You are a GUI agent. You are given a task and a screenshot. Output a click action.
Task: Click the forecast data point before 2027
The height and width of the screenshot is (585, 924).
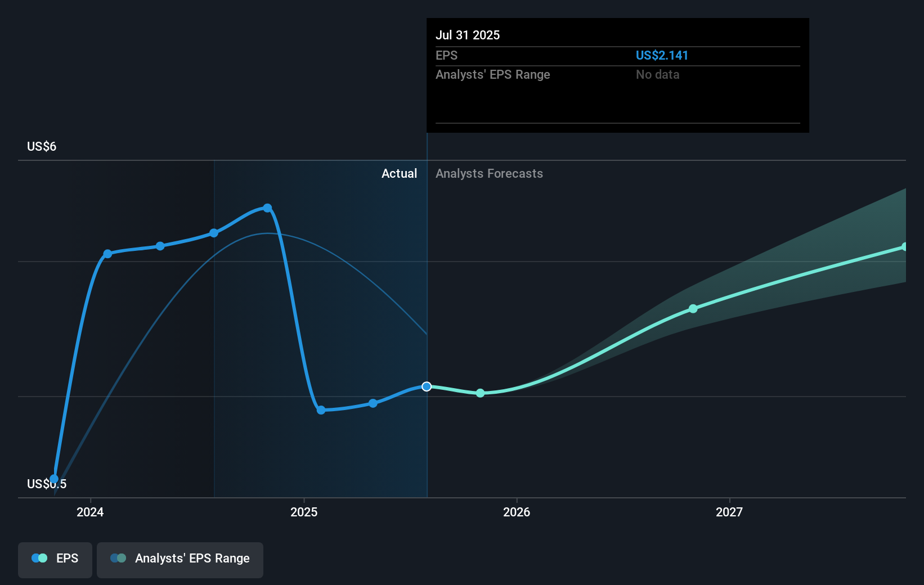pos(693,309)
